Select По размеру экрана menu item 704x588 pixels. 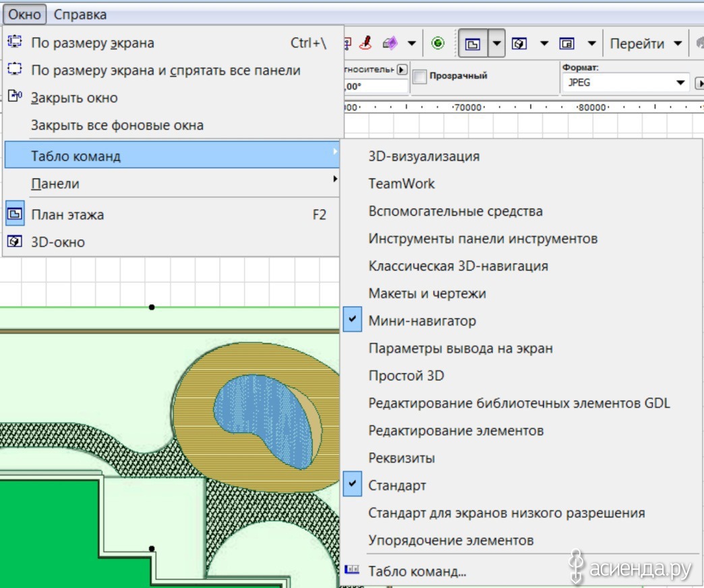[x=171, y=42]
